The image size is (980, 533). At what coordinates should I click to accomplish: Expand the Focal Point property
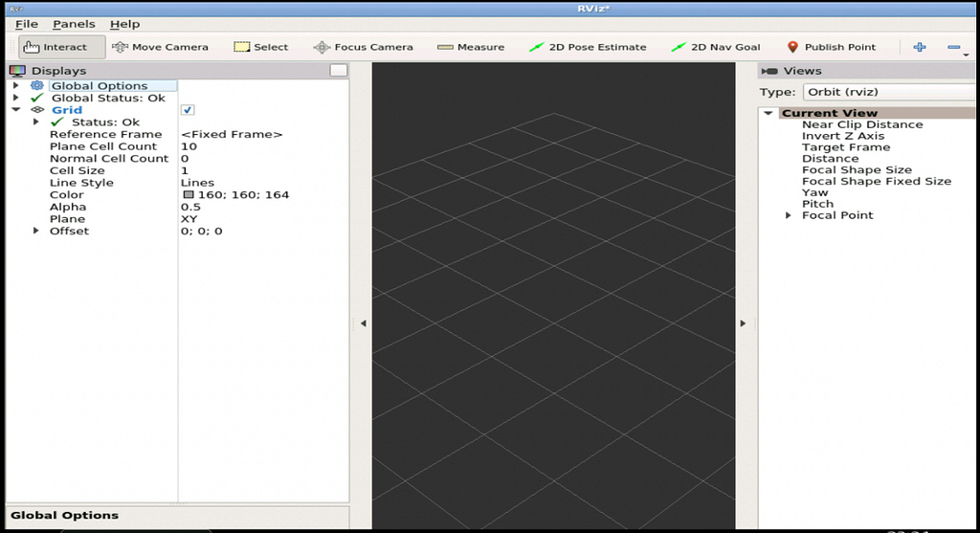pyautogui.click(x=789, y=215)
